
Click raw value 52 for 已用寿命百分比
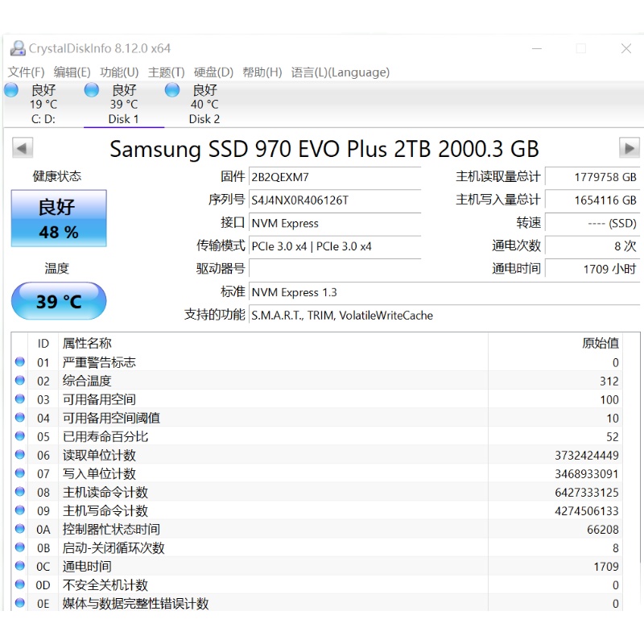[613, 436]
